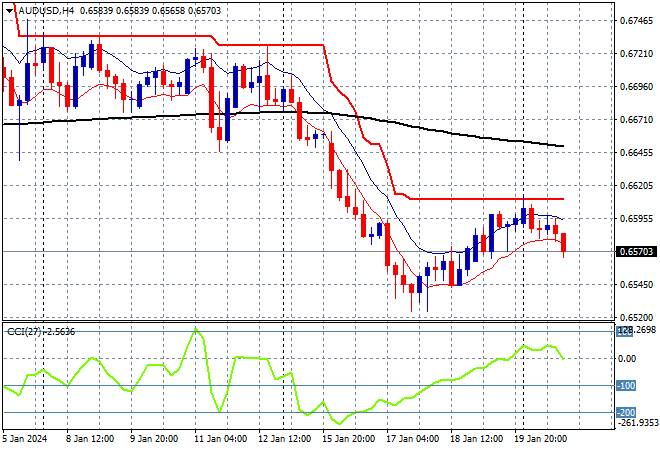Click the CCI -100 level label
The width and height of the screenshot is (660, 450).
click(626, 386)
